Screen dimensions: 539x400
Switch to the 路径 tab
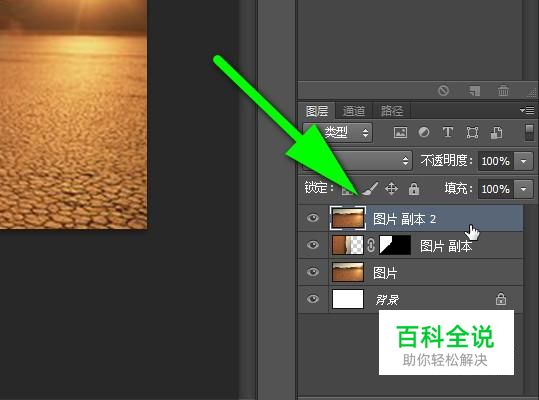coord(392,111)
